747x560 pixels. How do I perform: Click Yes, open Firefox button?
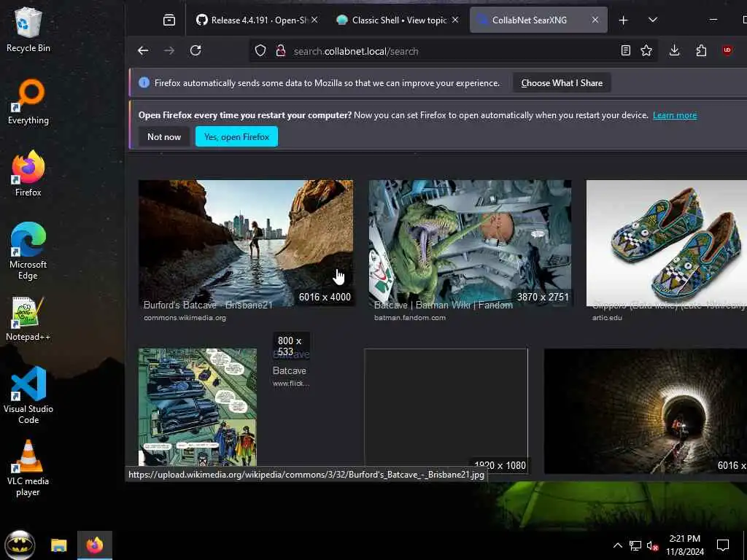237,136
